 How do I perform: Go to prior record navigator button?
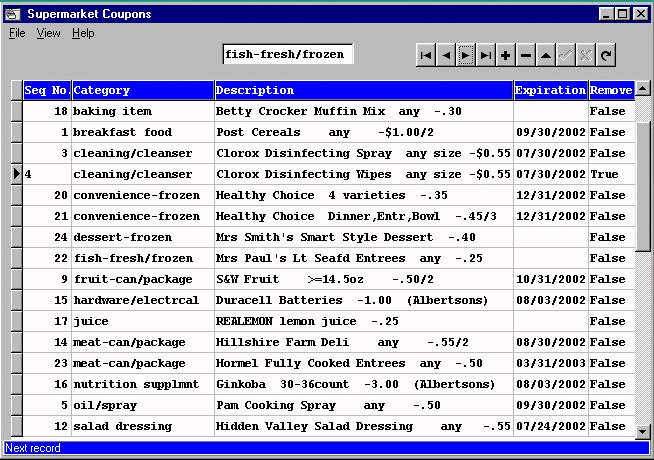point(446,55)
